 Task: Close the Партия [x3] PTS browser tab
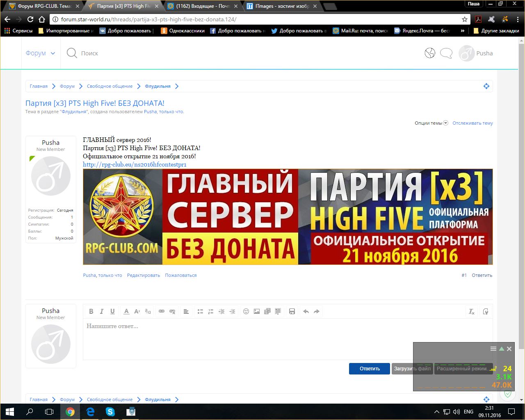click(x=156, y=6)
